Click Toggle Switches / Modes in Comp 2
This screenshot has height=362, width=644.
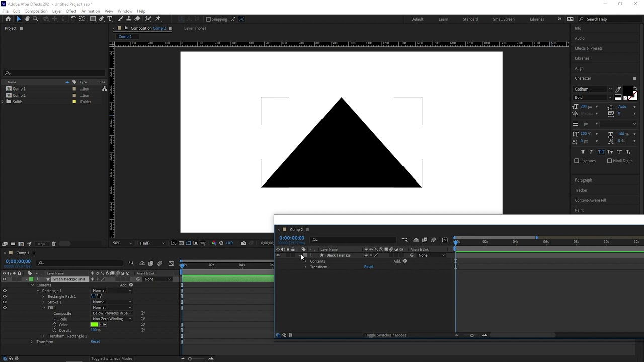(x=385, y=335)
